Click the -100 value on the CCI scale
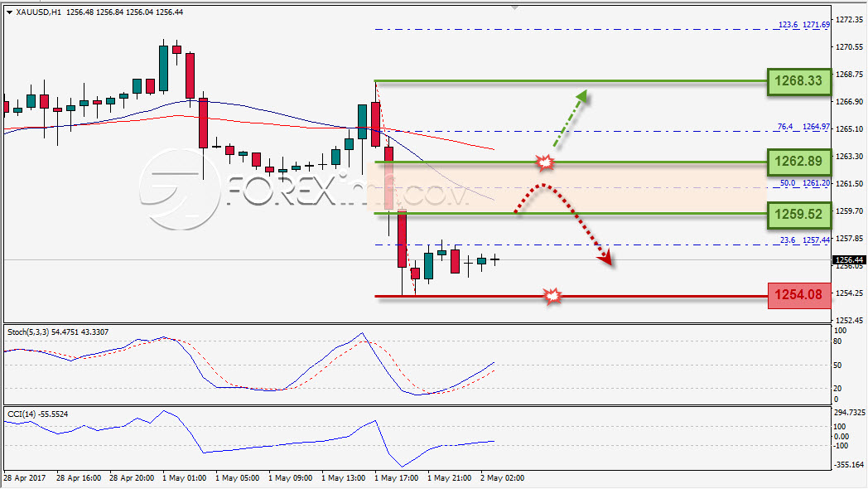 point(841,446)
